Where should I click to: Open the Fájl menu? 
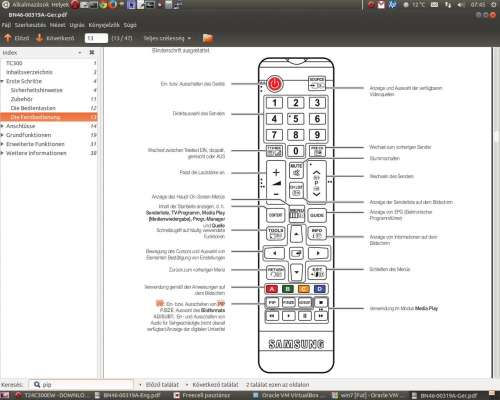point(6,25)
